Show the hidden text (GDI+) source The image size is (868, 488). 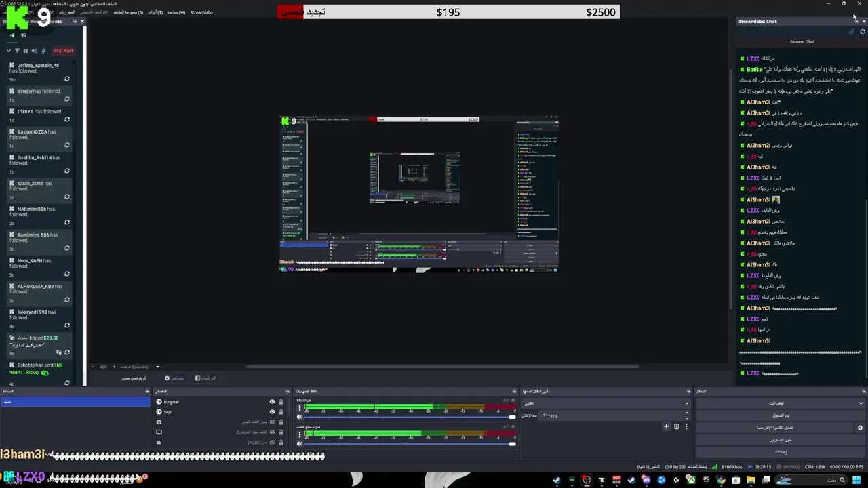pos(272,442)
